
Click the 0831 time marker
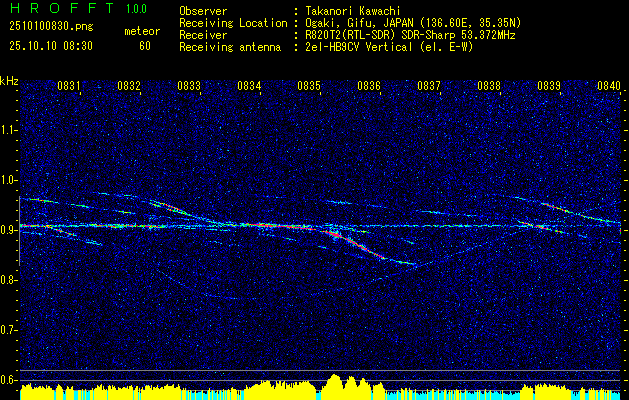[69, 85]
